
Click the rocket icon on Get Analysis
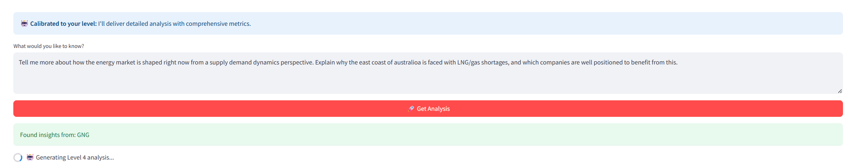(411, 109)
